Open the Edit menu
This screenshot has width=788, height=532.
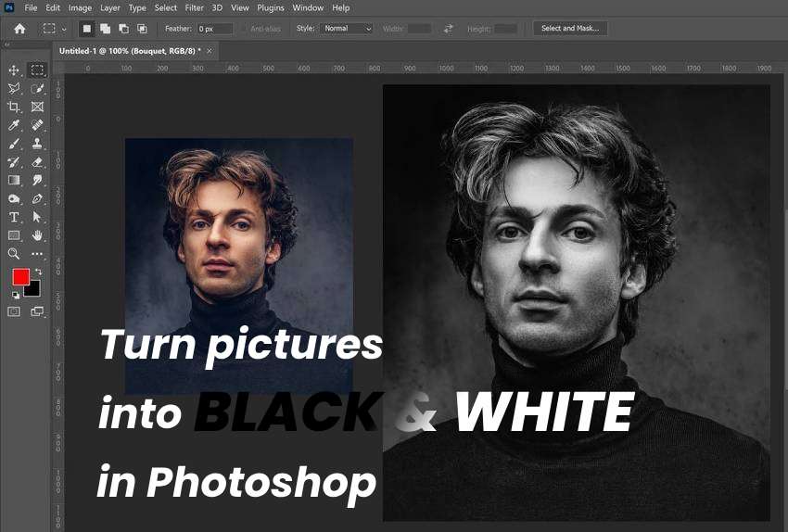click(53, 8)
